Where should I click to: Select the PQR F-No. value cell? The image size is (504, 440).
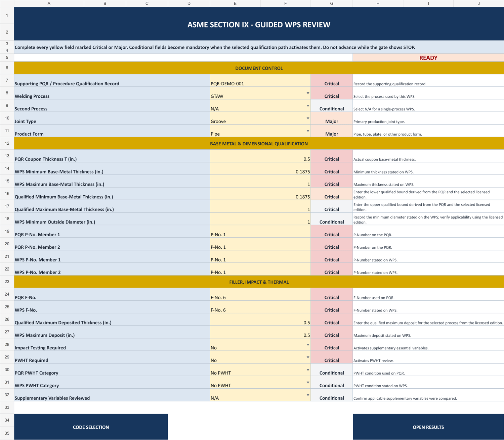[260, 294]
